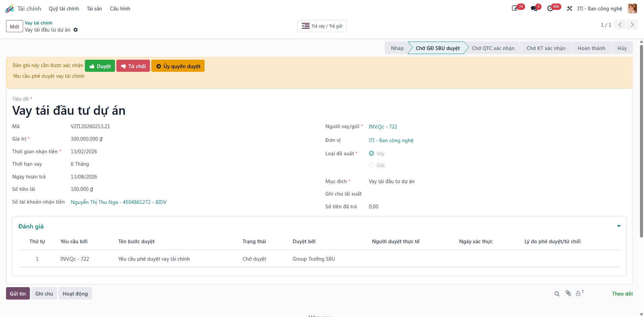Click the vertical page scrollbar
Screen dimensions: 644x317
click(x=641, y=141)
